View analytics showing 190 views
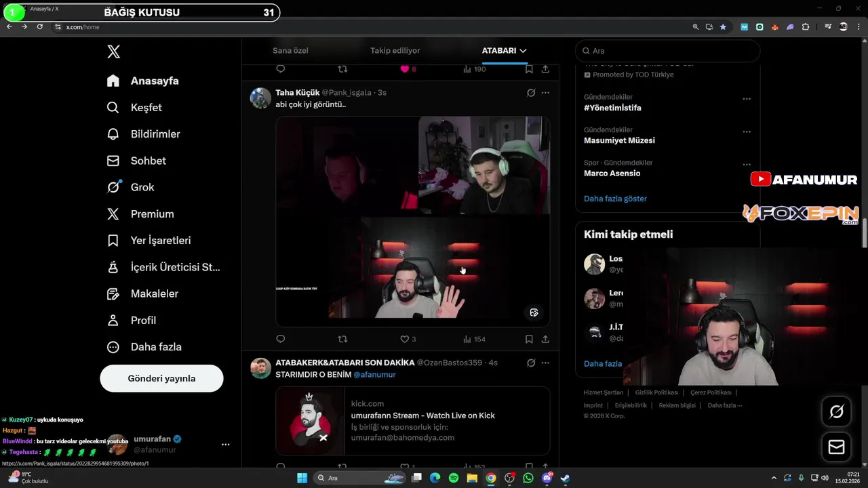Viewport: 868px width, 488px height. tap(474, 69)
